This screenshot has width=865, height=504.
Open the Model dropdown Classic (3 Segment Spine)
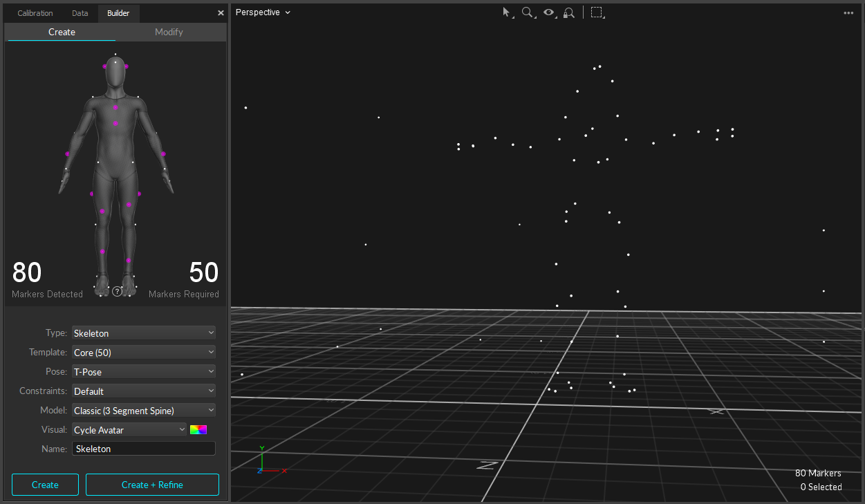(144, 411)
